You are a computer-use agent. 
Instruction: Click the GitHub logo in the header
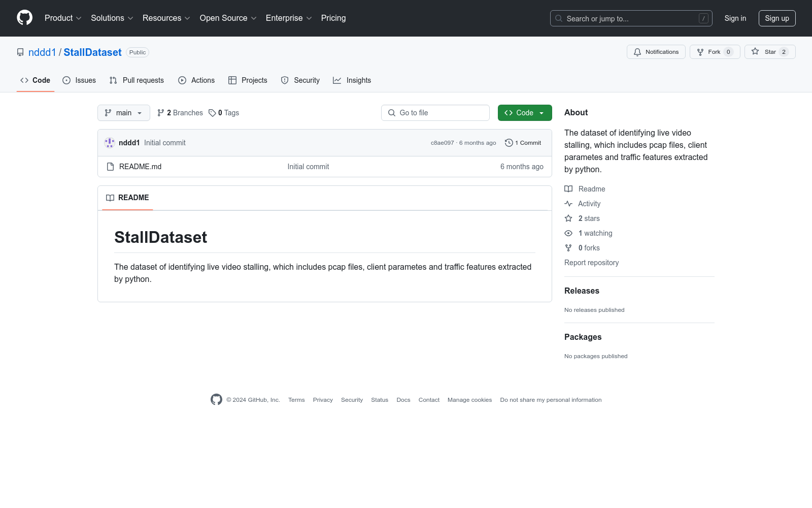pyautogui.click(x=24, y=18)
